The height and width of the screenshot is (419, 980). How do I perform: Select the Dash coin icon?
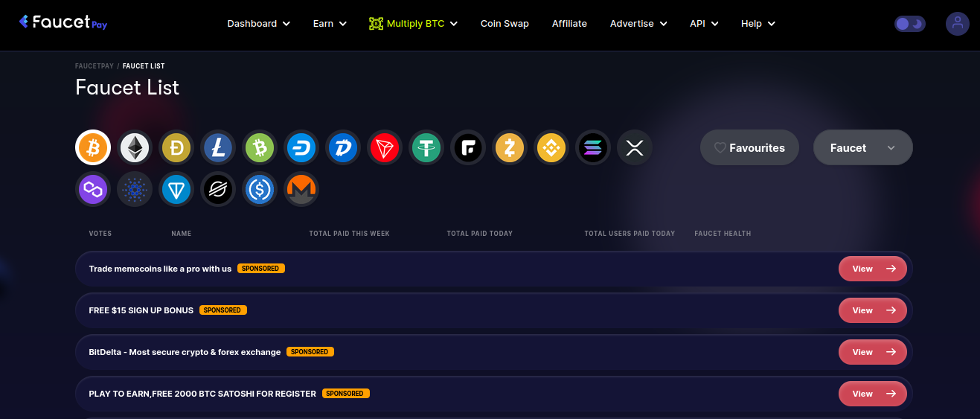point(301,147)
